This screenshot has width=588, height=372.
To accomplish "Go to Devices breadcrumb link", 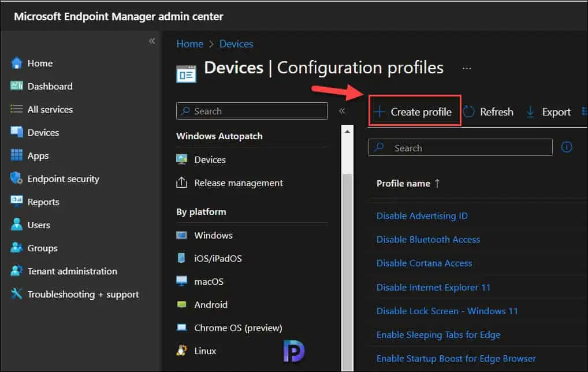I will 236,44.
